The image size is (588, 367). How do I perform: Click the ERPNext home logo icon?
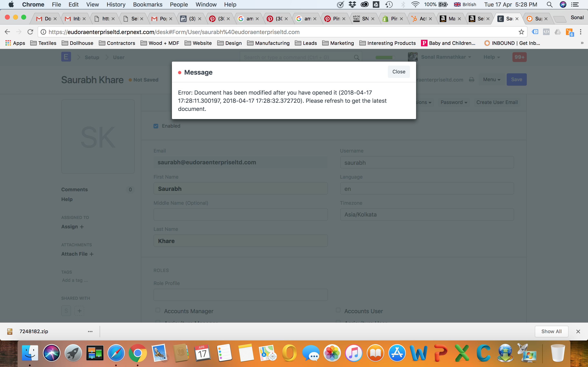tap(66, 57)
